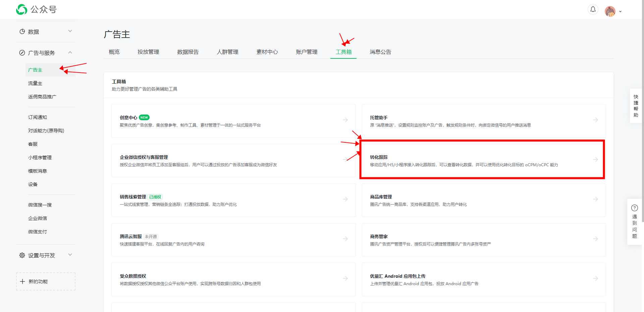
Task: Open the 托管助手 card title
Action: [379, 118]
